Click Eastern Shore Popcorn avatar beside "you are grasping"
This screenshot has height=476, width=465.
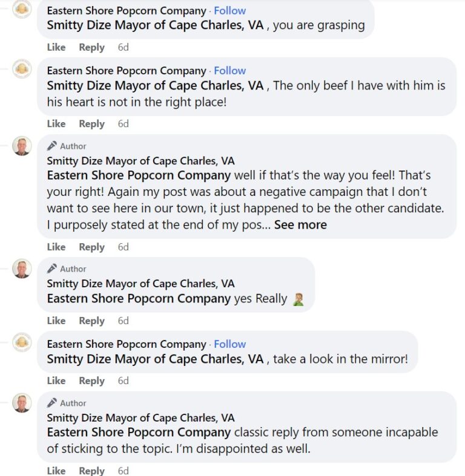tap(22, 10)
